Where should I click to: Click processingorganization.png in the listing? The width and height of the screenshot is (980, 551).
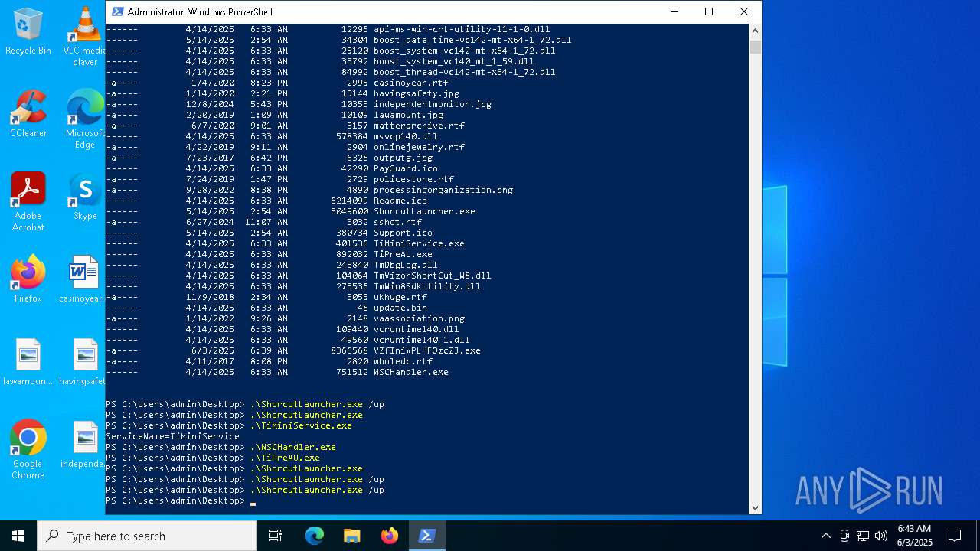[443, 190]
